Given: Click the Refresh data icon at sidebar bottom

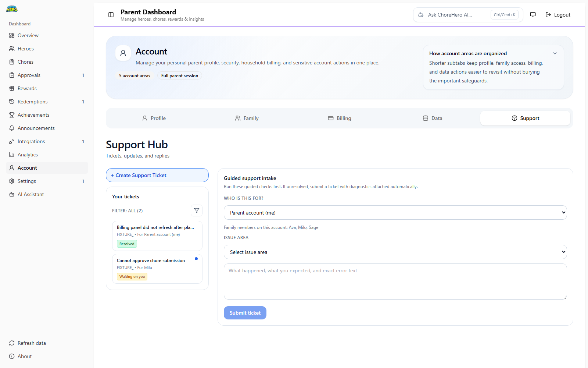Looking at the screenshot, I should click(11, 343).
